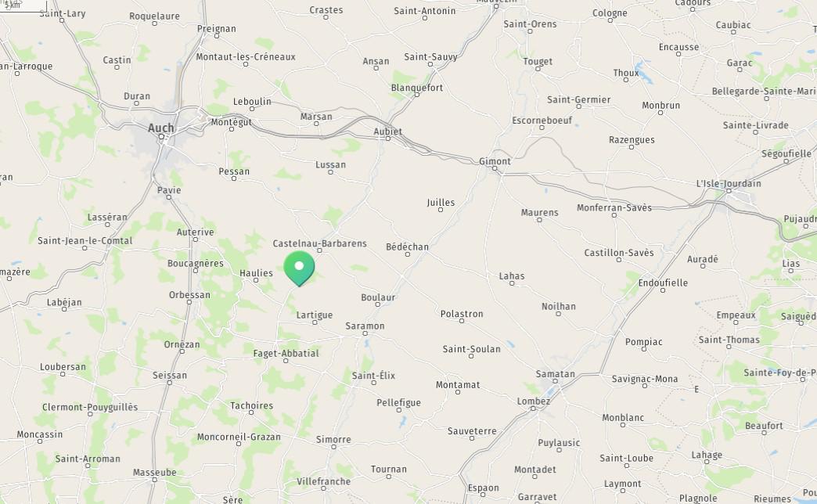Click the Samatan place marker
Screen dimensions: 817x504
(x=556, y=381)
